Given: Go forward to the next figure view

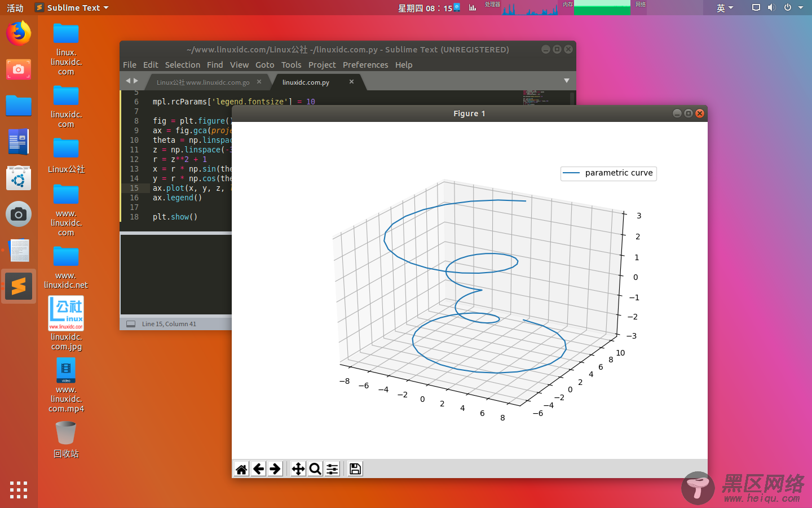Looking at the screenshot, I should [x=275, y=469].
